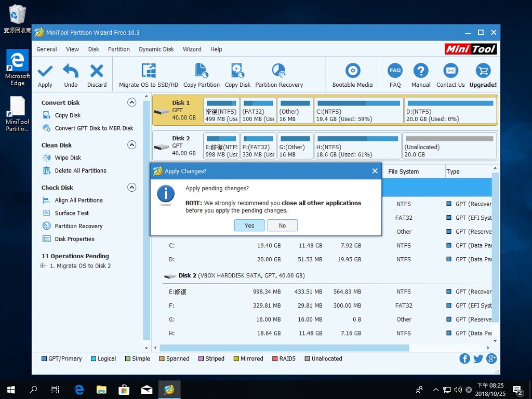Open the View menu
Screen dimensions: 532x399
click(x=72, y=49)
